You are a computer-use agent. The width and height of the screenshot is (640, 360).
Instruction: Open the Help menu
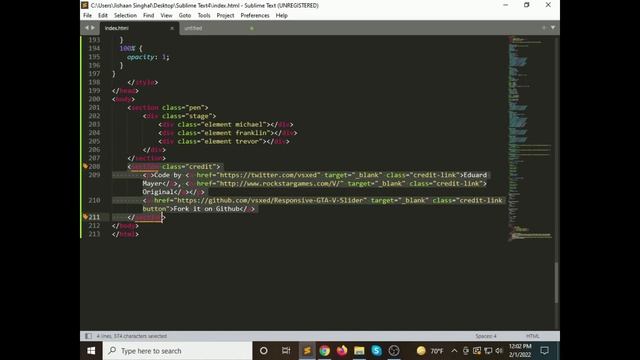pos(282,16)
